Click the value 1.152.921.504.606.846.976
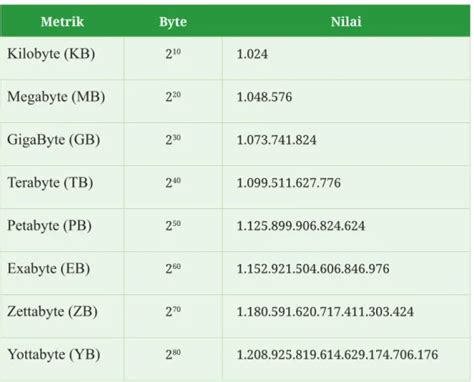This screenshot has height=382, width=474. pyautogui.click(x=313, y=269)
